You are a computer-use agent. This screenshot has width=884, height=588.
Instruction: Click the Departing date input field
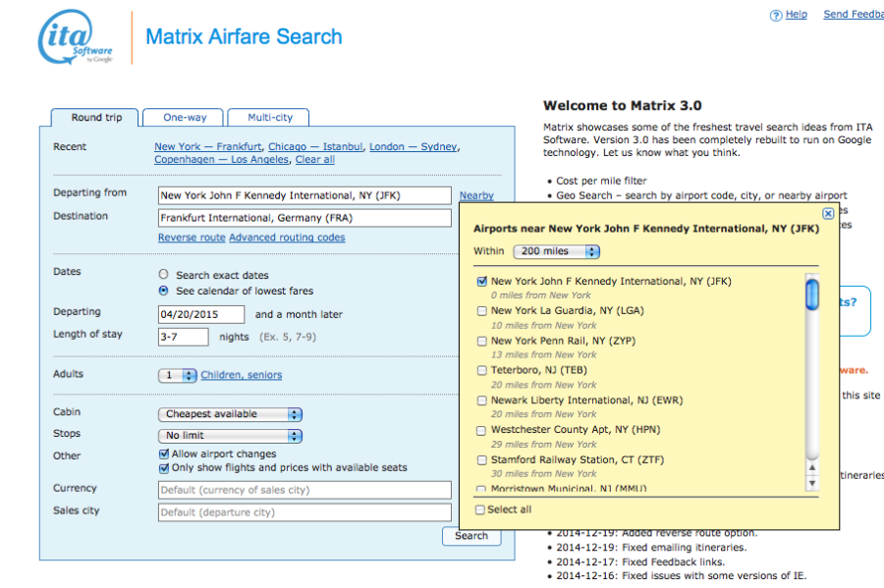coord(201,315)
